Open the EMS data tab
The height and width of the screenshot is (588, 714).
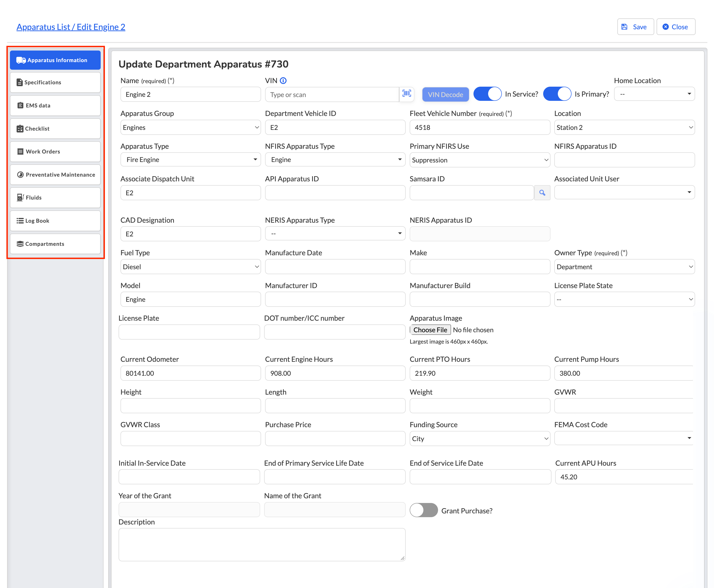(55, 105)
